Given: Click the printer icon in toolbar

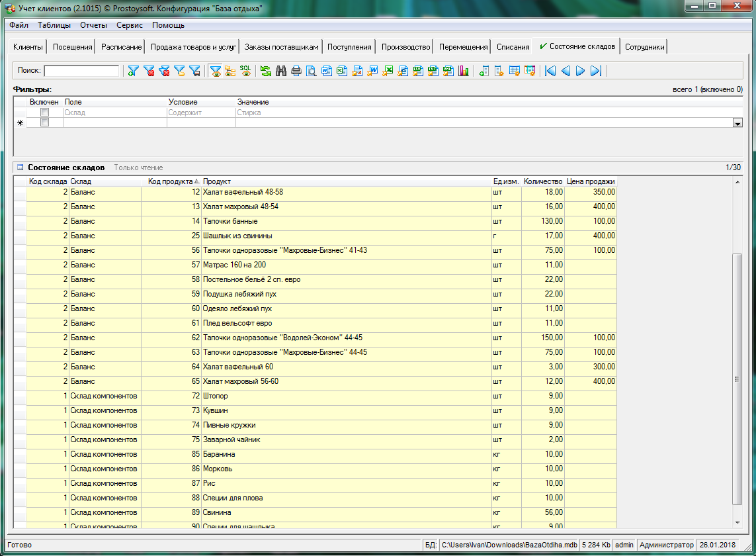Looking at the screenshot, I should point(296,71).
